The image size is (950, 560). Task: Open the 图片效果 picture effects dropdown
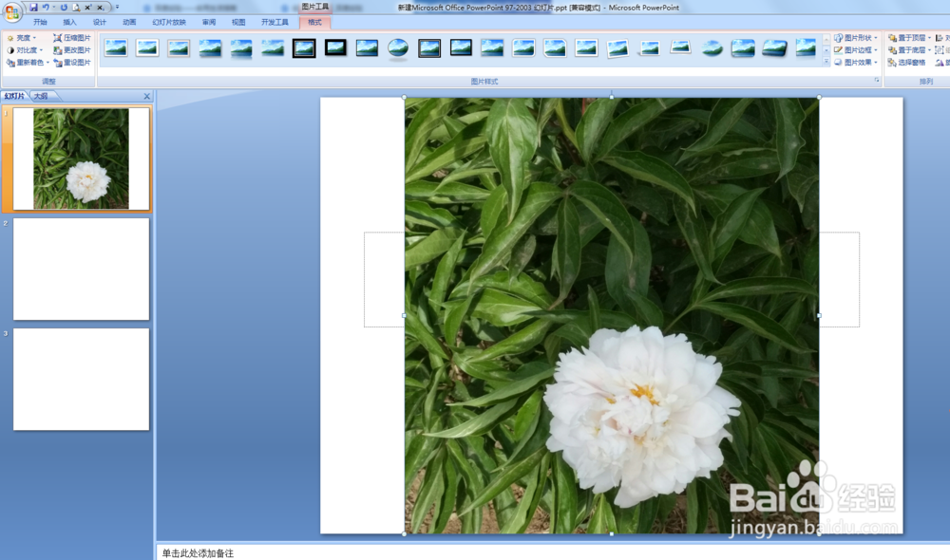point(856,63)
